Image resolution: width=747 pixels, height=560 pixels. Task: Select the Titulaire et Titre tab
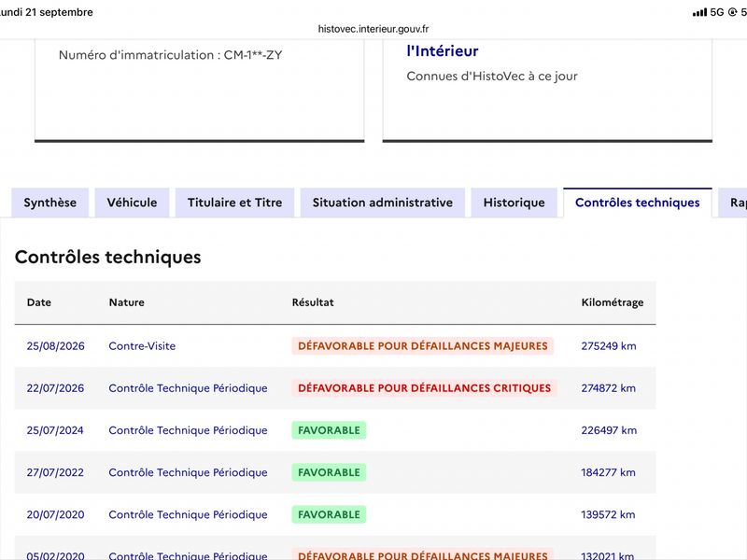click(x=235, y=203)
